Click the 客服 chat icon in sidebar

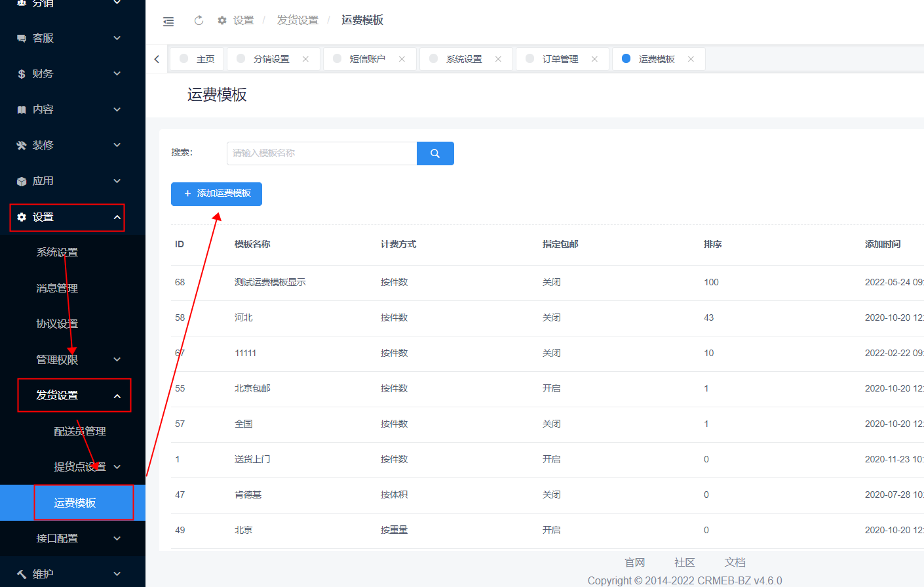22,39
